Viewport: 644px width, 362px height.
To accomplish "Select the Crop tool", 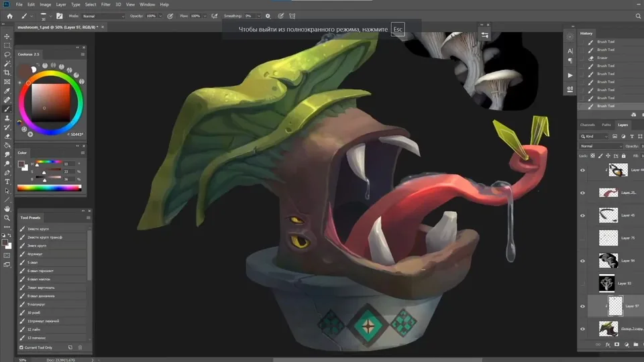I will point(7,72).
